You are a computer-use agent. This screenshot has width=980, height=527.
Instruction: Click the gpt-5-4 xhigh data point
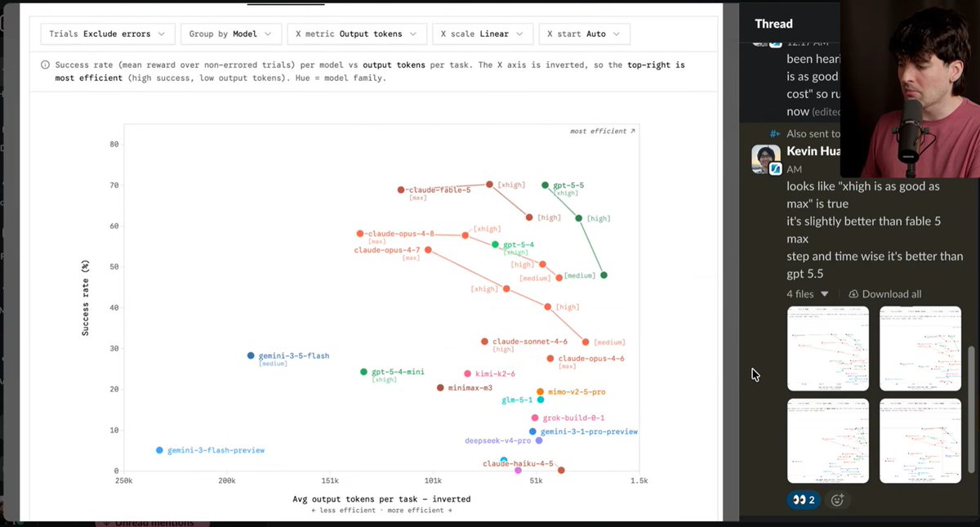[495, 244]
